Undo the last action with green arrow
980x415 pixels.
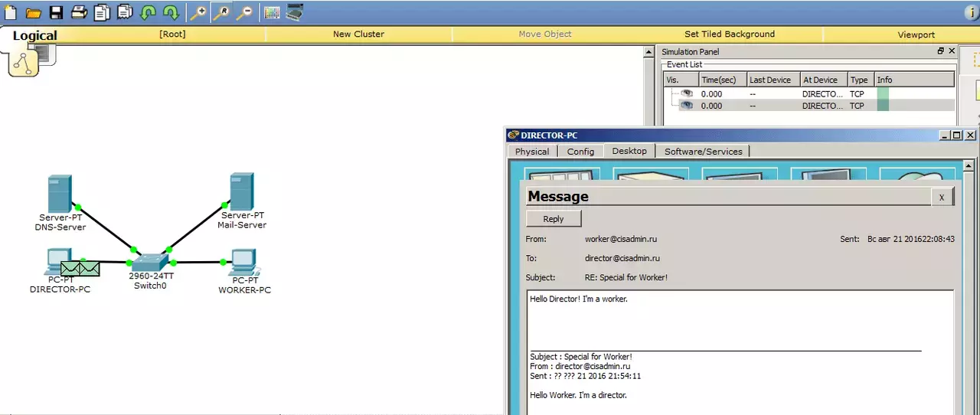tap(148, 12)
